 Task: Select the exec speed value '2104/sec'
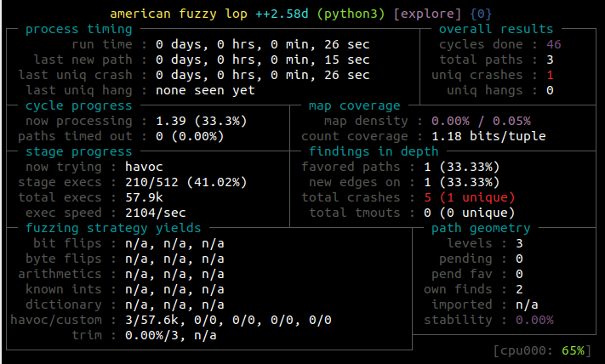(x=156, y=213)
